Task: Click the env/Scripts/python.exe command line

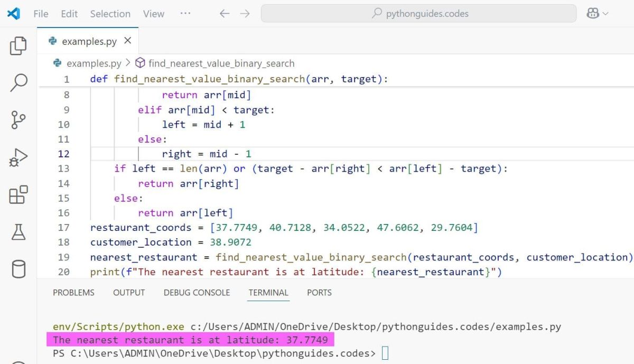Action: 307,326
